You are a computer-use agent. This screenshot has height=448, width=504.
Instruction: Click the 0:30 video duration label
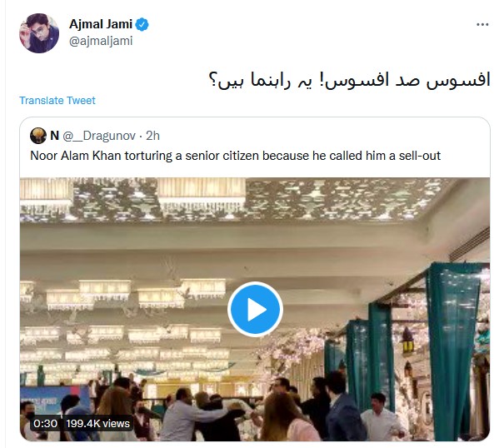[45, 423]
